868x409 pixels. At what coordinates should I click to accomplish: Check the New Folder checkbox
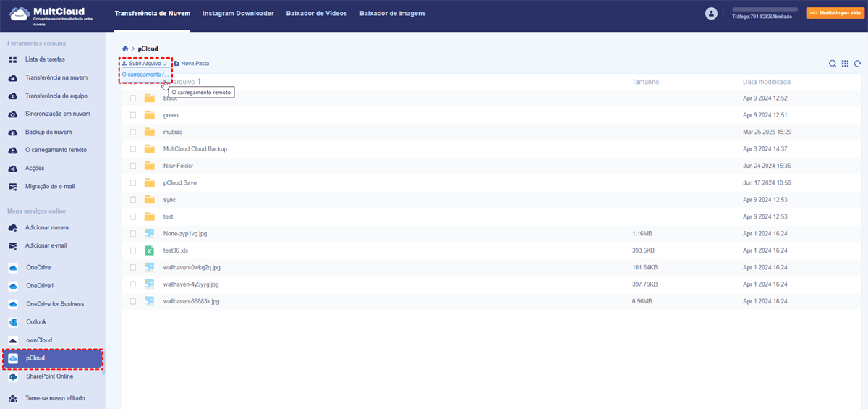[x=133, y=166]
